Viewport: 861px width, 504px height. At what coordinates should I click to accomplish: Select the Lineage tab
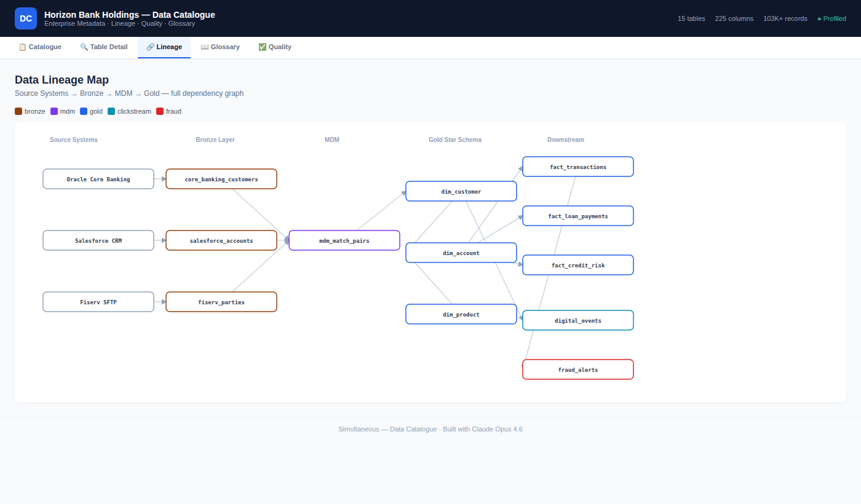[164, 47]
